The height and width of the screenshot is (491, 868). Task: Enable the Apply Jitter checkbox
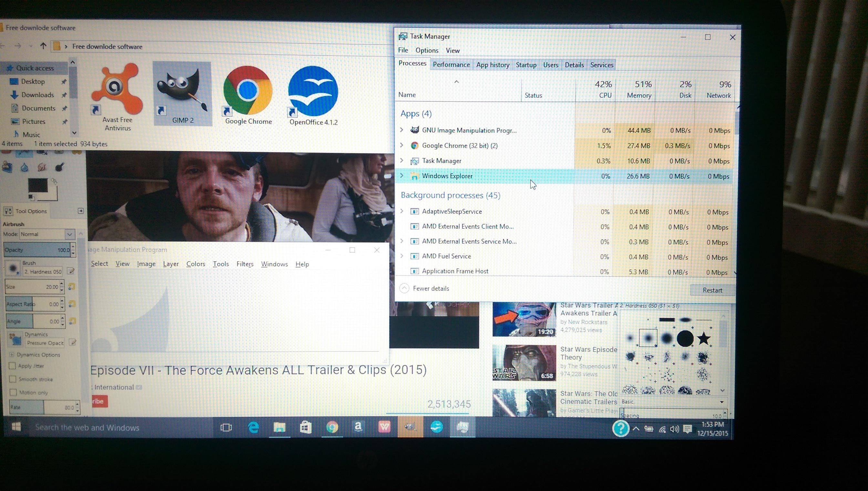(13, 366)
